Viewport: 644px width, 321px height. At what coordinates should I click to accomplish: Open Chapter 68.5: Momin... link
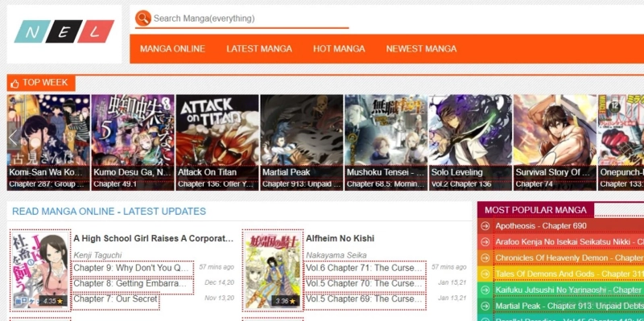(x=386, y=184)
